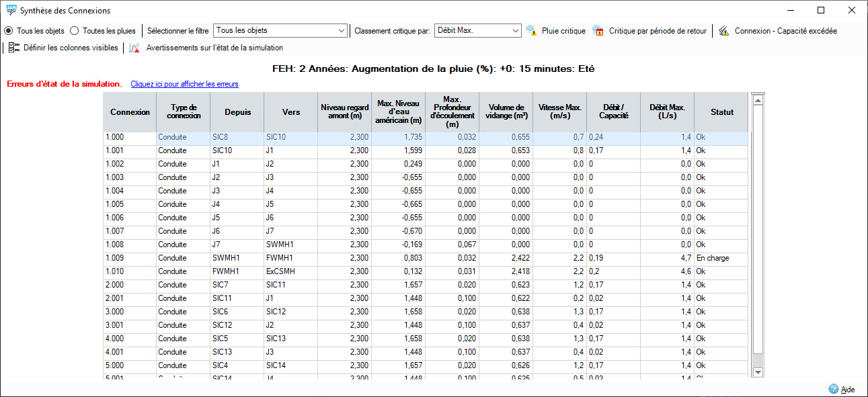Click the SIC8 cell in Depuis column

pyautogui.click(x=237, y=137)
